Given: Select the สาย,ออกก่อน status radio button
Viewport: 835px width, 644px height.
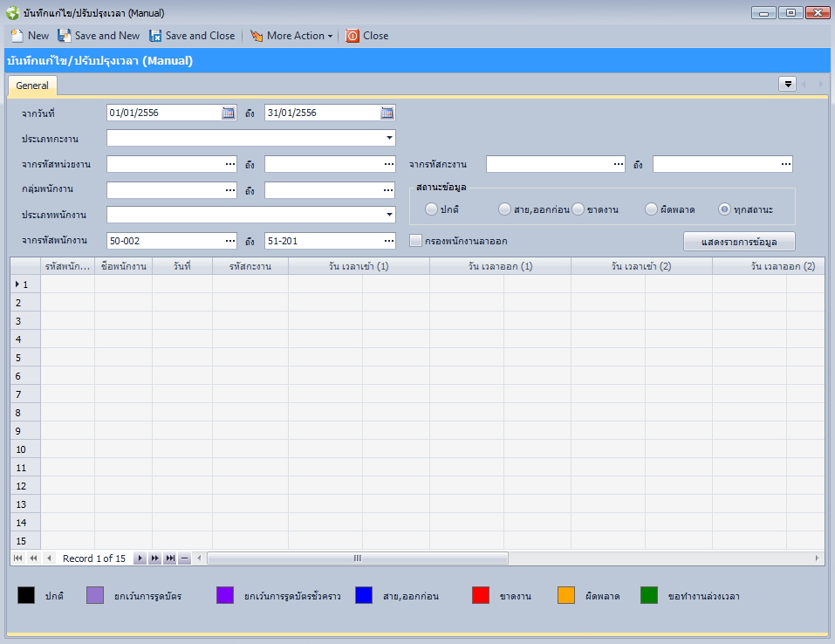Looking at the screenshot, I should [x=504, y=209].
